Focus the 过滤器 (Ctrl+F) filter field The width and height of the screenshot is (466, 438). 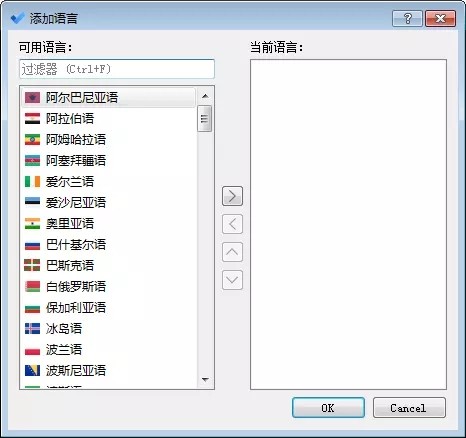coord(117,69)
